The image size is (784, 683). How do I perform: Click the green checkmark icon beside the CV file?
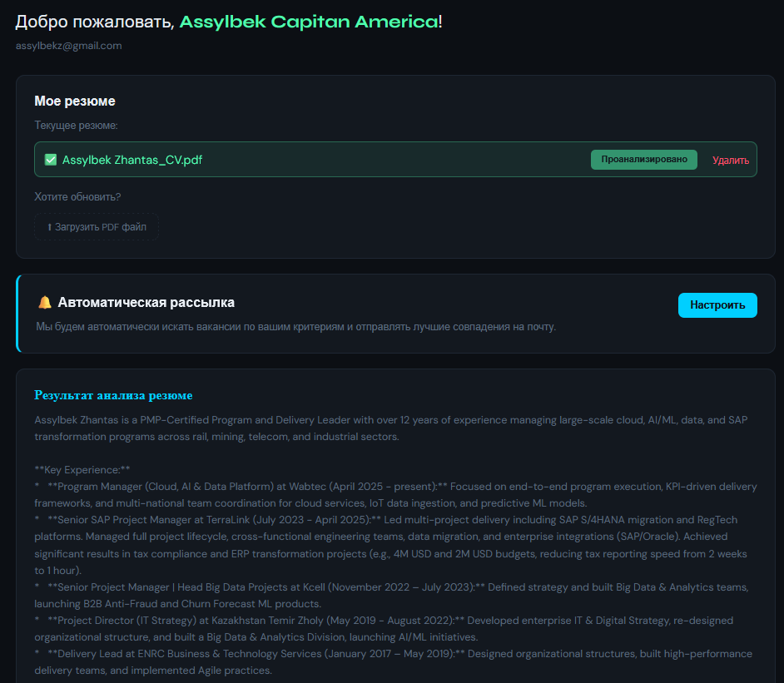(50, 160)
